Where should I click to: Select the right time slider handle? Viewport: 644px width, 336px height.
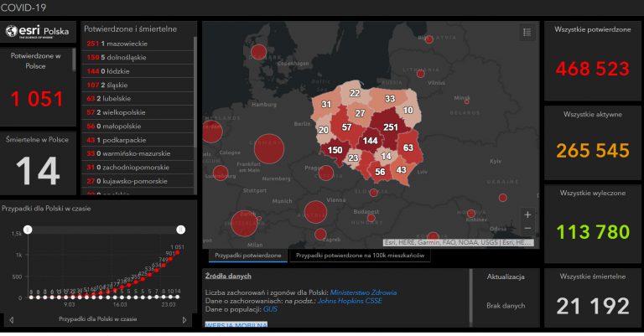[181, 230]
